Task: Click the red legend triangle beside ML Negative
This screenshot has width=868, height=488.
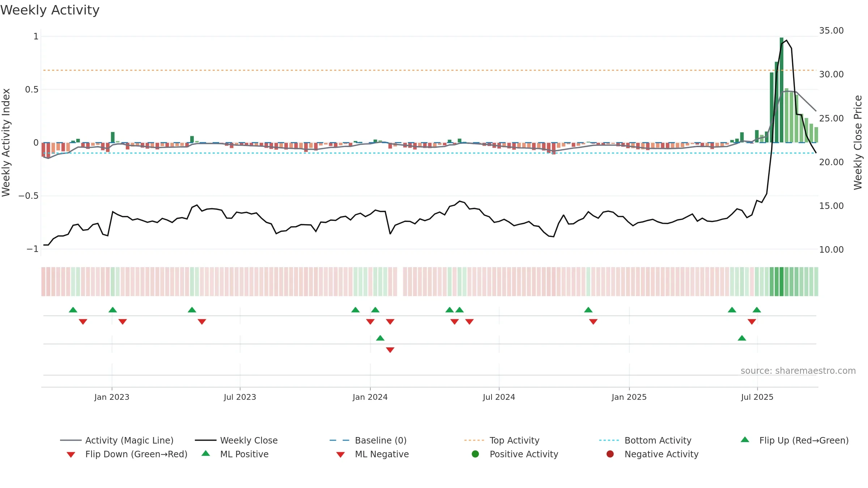Action: (340, 455)
